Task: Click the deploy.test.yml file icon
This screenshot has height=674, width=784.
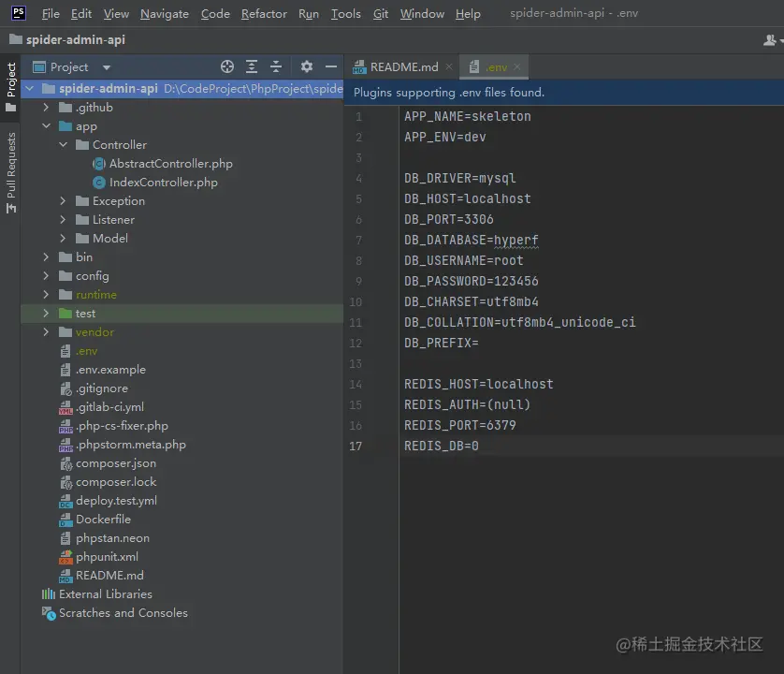Action: (65, 501)
